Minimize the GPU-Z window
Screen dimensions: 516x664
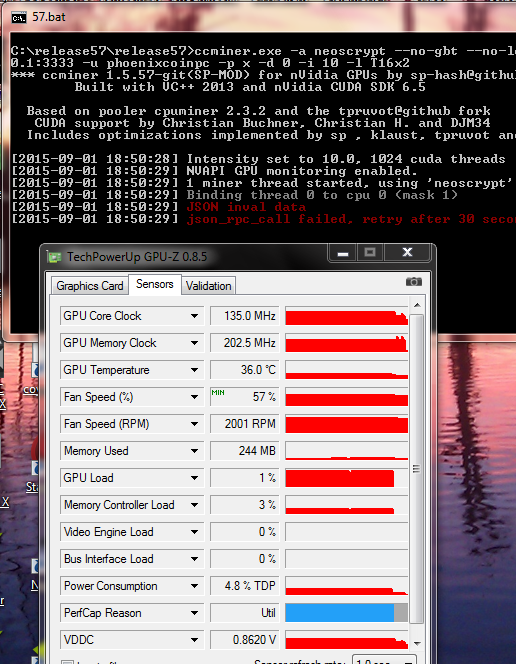[x=343, y=253]
